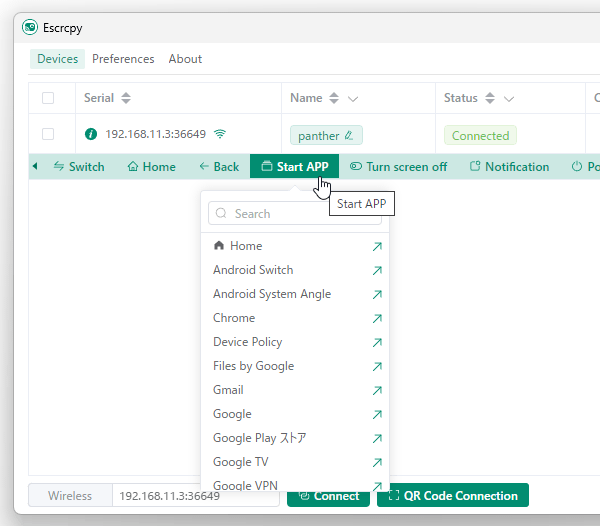Expand the Name column filter chevron
Viewport: 600px width, 526px height.
pos(353,99)
